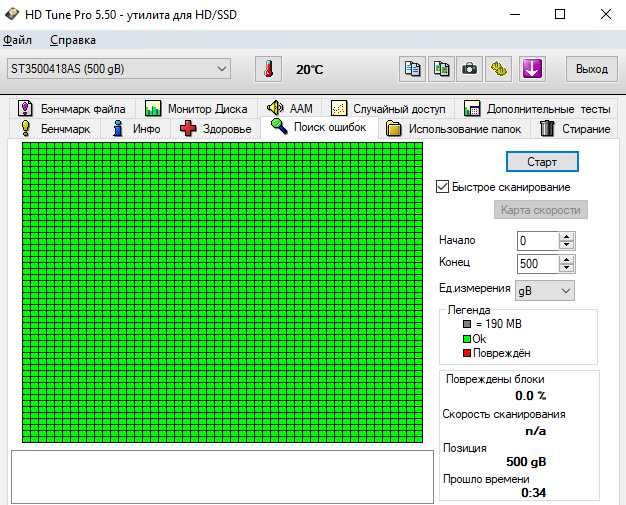Open the Файл menu
626x505 pixels.
coord(18,40)
